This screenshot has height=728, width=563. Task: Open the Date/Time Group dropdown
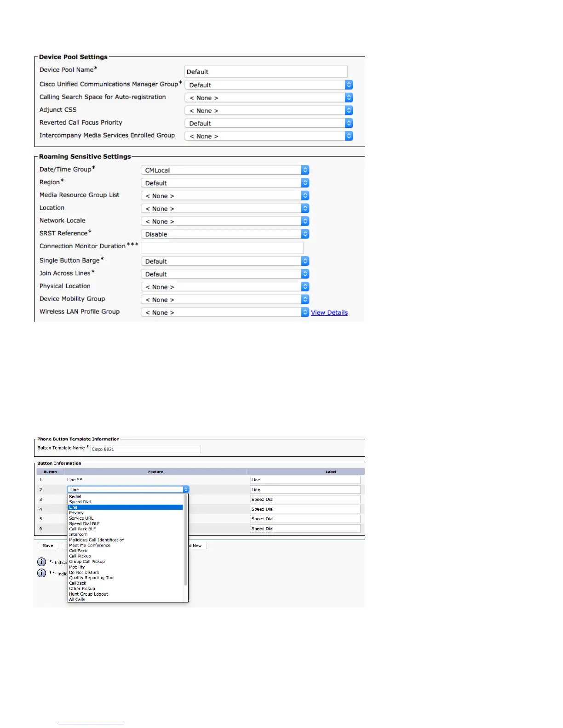pos(225,170)
